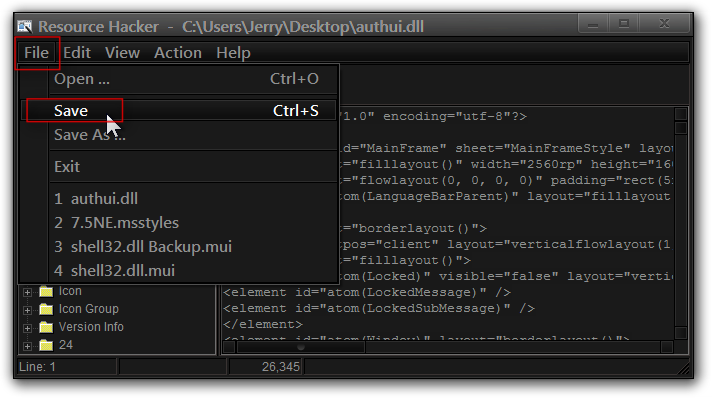Click the 26,345 status bar value

coord(267,367)
